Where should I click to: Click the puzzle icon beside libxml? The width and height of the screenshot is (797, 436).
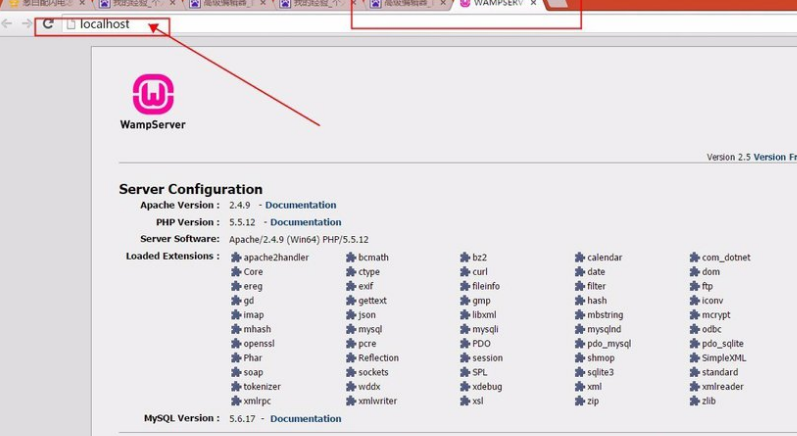click(x=465, y=315)
